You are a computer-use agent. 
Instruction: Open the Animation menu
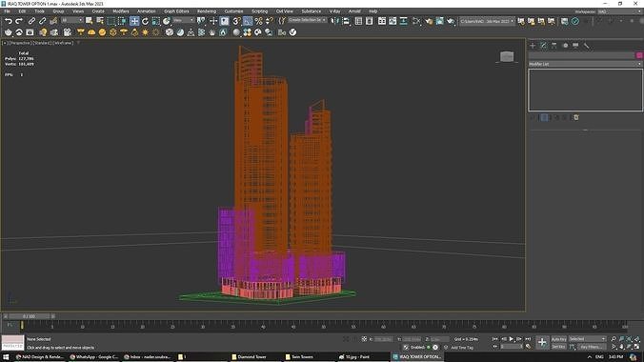point(146,11)
